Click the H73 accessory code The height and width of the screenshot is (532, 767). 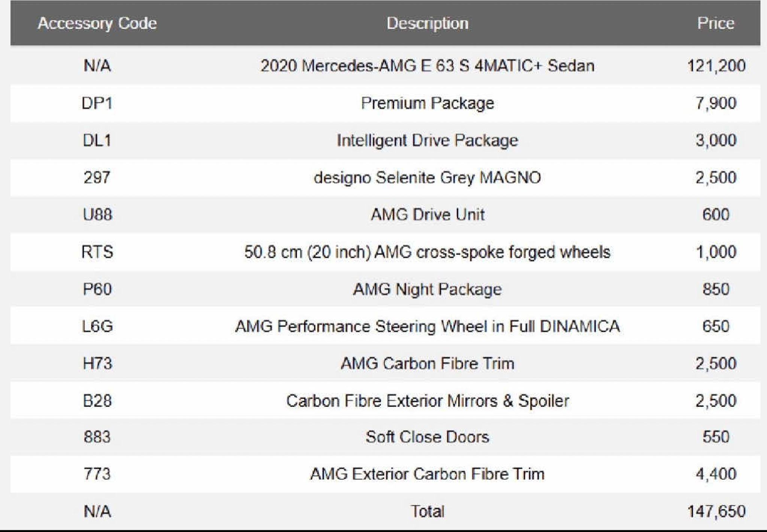[x=97, y=364]
